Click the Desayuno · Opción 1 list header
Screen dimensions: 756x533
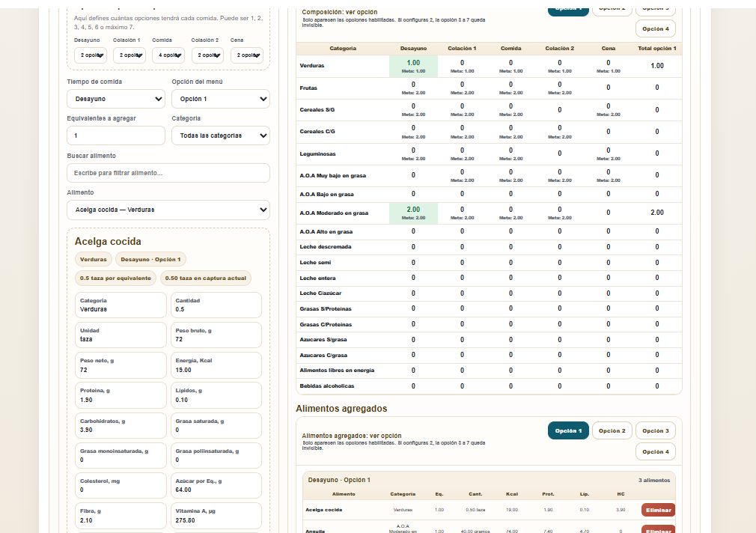tap(339, 480)
